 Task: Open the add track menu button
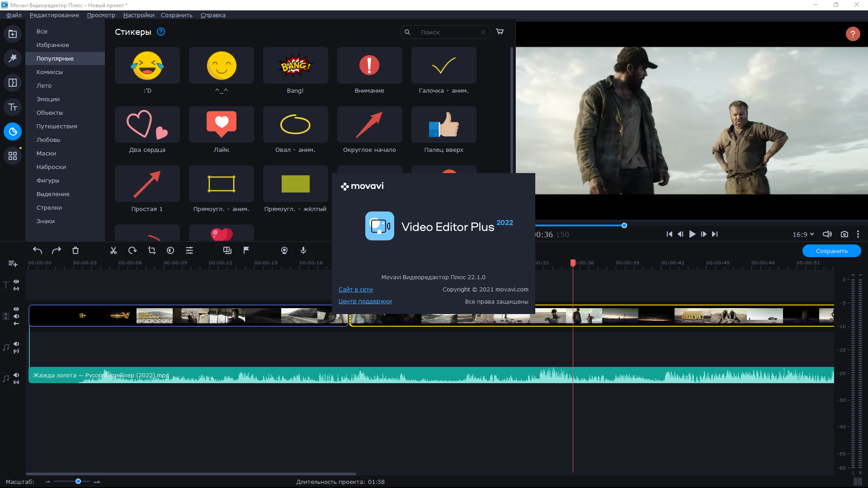[13, 263]
